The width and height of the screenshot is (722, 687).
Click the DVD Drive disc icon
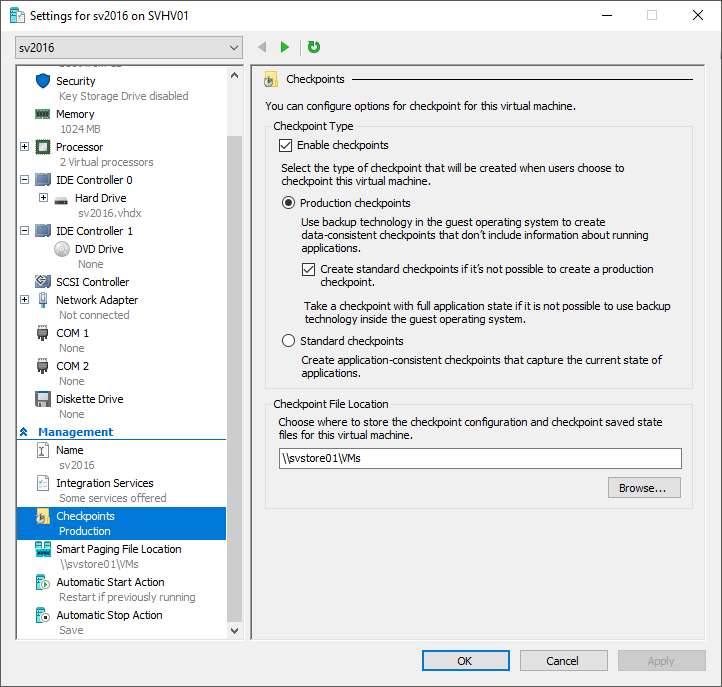(x=62, y=249)
